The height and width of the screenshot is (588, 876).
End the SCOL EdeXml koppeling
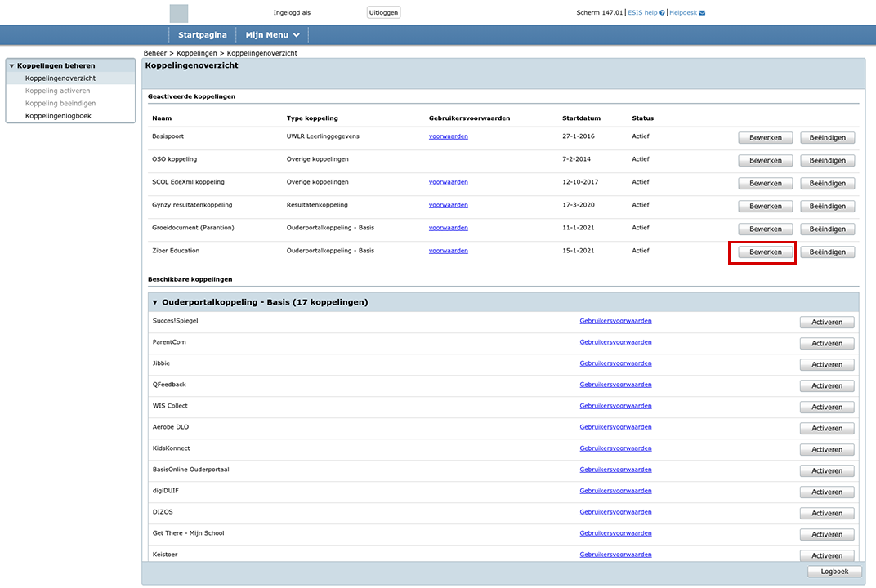tap(828, 183)
